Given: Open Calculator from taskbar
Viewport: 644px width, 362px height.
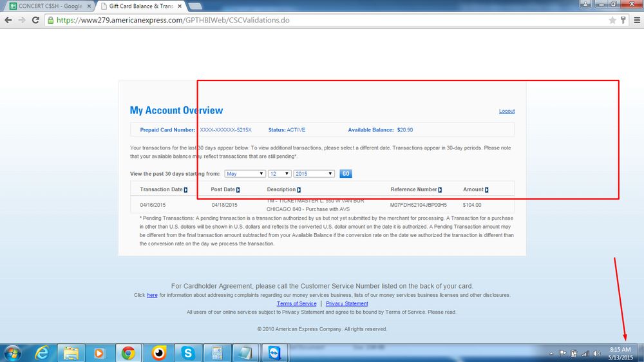Looking at the screenshot, I should point(217,353).
